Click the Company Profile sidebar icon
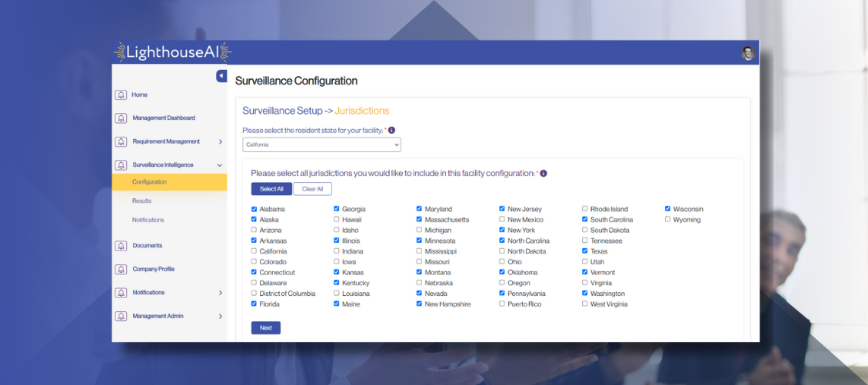This screenshot has height=385, width=868. [121, 270]
